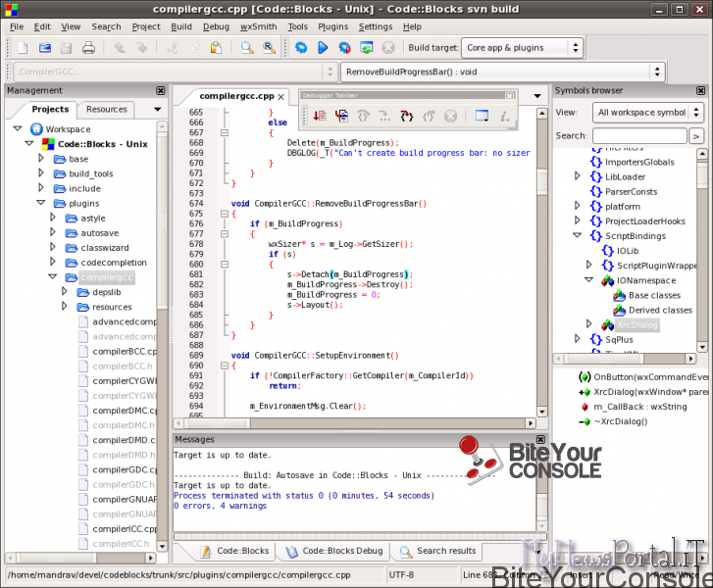This screenshot has width=713, height=588.
Task: Select compilerDMC.cpp in project tree
Action: click(x=125, y=411)
